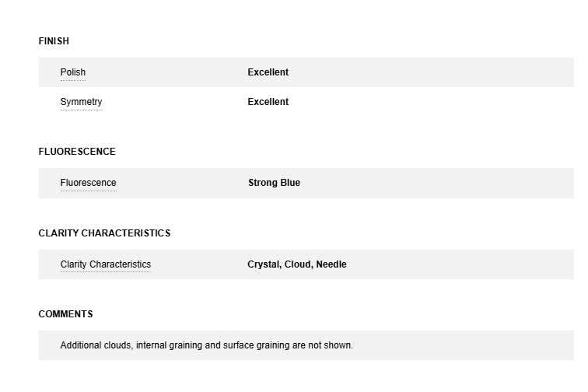Open the Symmetry term definition
Viewport: 588px width, 392px height.
coord(81,102)
